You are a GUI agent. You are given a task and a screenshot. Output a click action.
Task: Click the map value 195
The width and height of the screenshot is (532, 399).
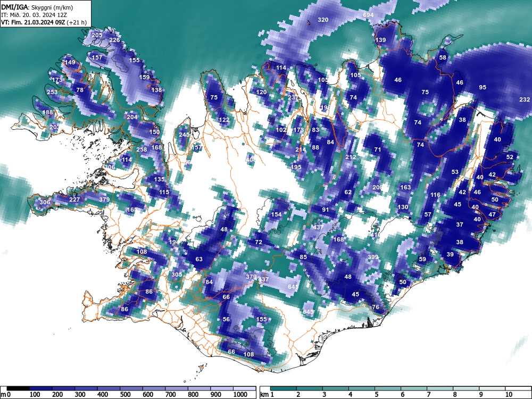pos(296,167)
